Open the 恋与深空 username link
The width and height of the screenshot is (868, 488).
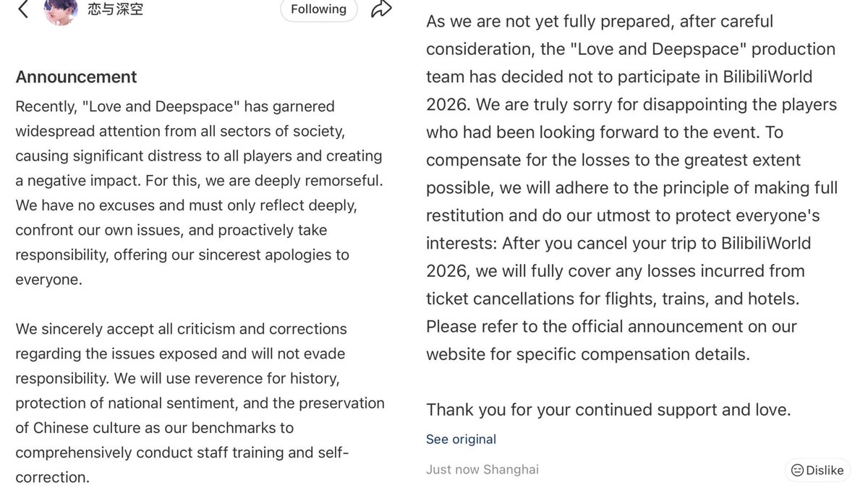click(x=115, y=10)
